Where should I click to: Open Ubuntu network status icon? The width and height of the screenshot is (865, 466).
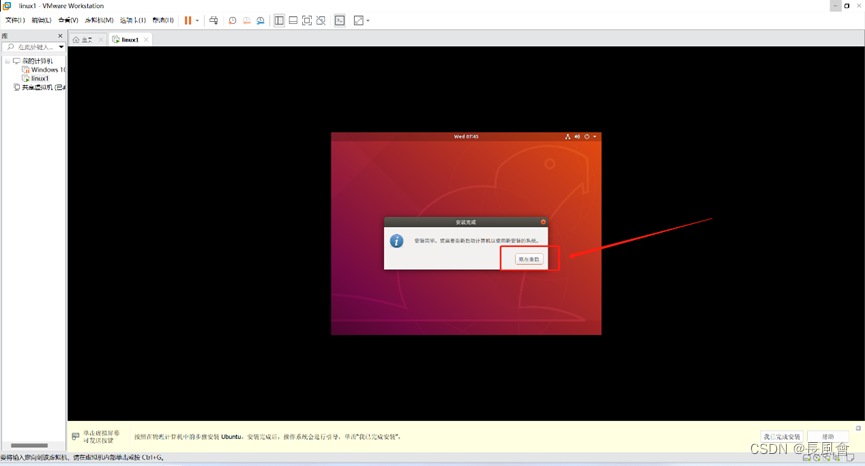coord(567,136)
